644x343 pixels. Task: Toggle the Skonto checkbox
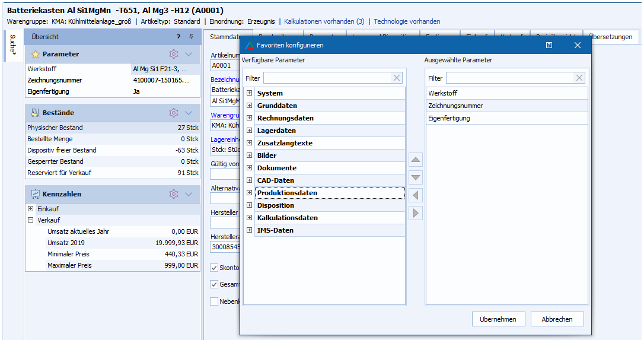click(214, 268)
